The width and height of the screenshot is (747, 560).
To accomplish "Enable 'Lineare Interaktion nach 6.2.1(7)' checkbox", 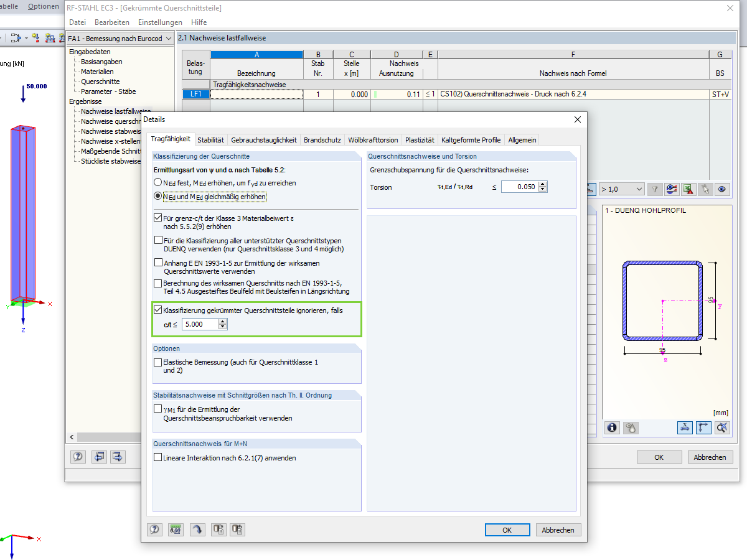I will click(x=157, y=457).
